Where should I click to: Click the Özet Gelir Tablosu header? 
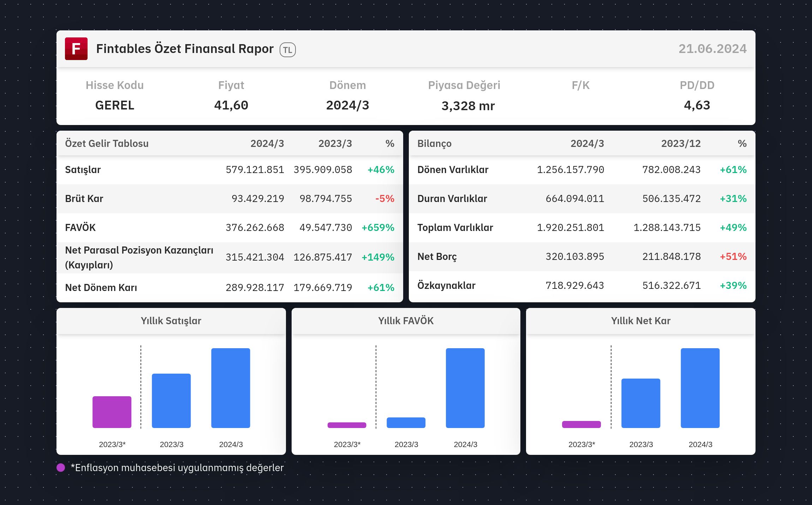tap(107, 143)
